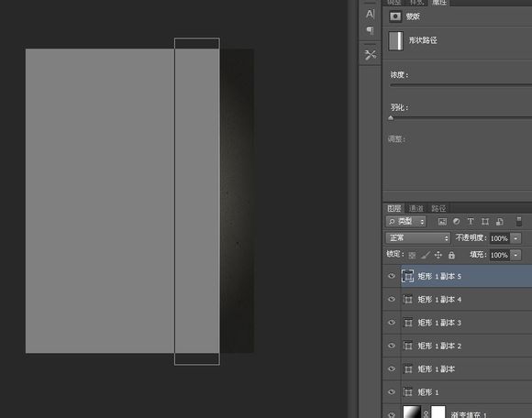Screen dimensions: 532x418
Task: Click the 浓度 density slider track
Action: pos(460,85)
